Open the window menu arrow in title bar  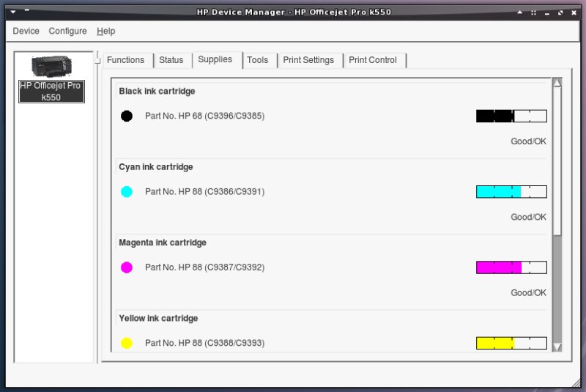pos(13,12)
